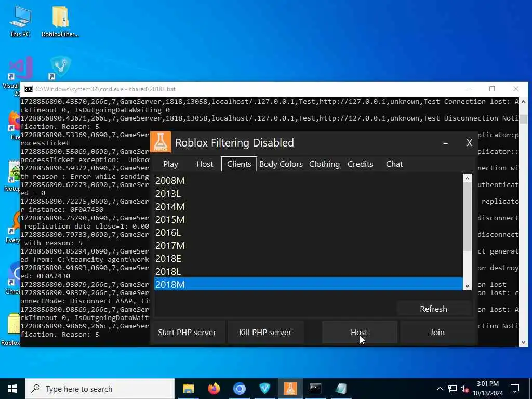Image resolution: width=532 pixels, height=399 pixels.
Task: Open the This PC desktop icon
Action: [x=20, y=22]
